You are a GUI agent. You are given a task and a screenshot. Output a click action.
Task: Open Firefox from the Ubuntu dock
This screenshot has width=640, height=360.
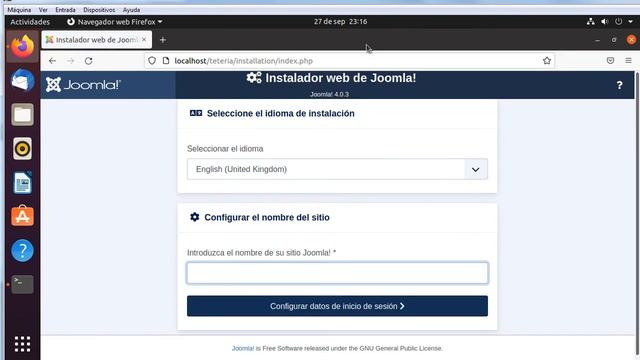click(22, 46)
